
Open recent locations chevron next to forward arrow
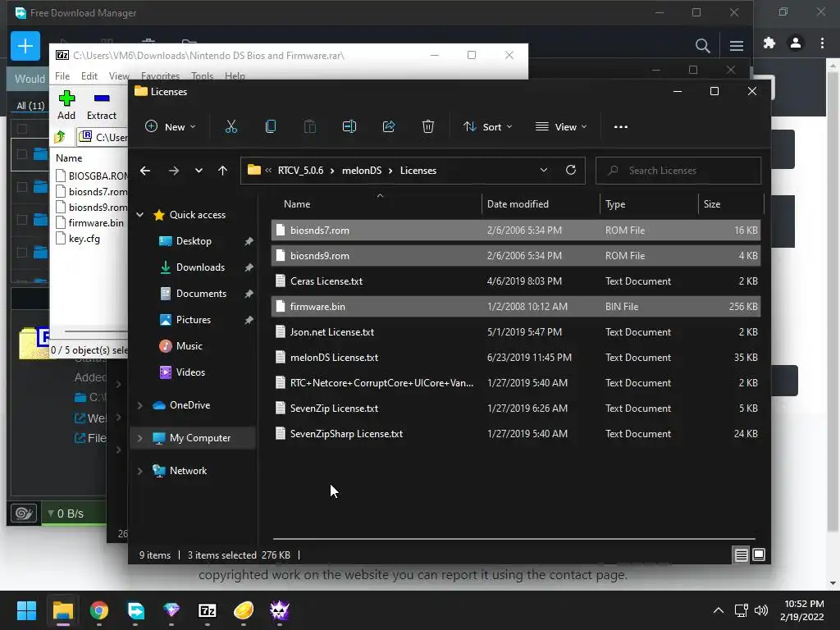coord(199,171)
